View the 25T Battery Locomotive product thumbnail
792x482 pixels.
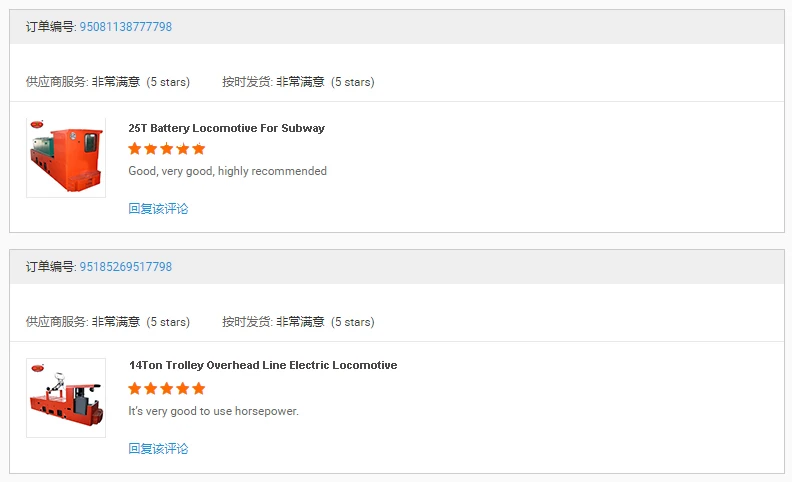point(66,158)
